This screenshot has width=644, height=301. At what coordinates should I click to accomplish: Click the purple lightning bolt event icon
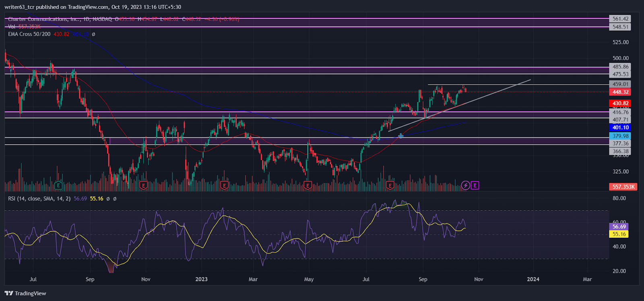coord(465,185)
